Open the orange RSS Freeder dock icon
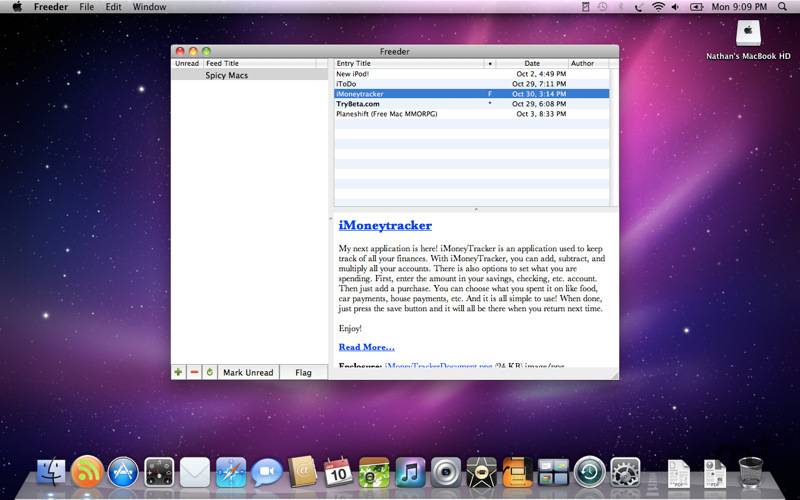Viewport: 800px width, 500px height. point(87,471)
